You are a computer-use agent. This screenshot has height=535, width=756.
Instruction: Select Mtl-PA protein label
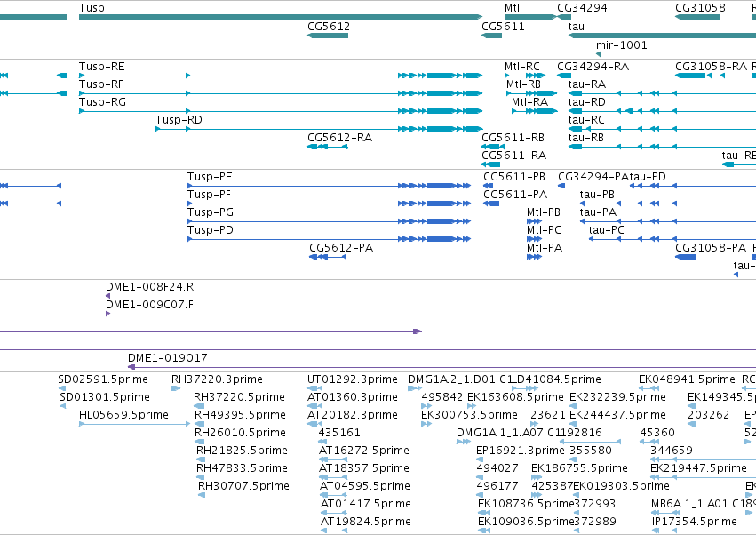click(545, 249)
